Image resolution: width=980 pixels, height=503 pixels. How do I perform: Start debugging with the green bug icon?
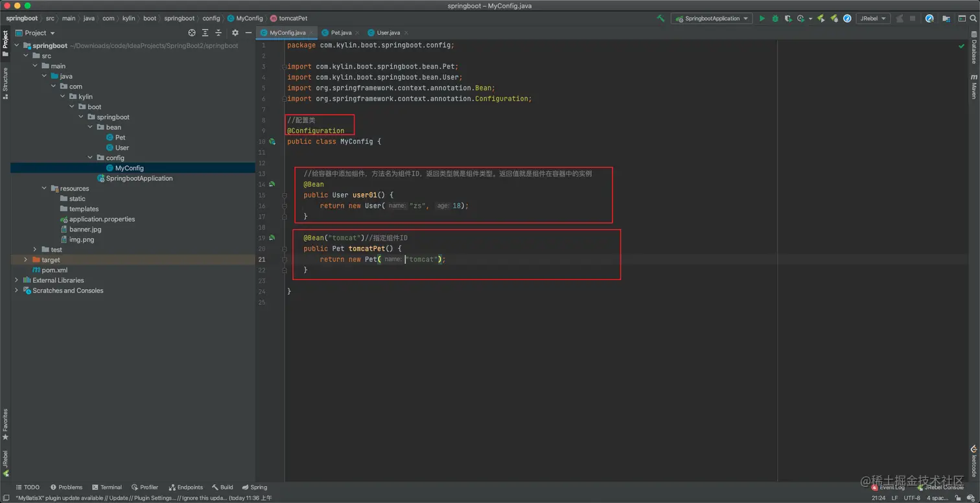coord(775,19)
